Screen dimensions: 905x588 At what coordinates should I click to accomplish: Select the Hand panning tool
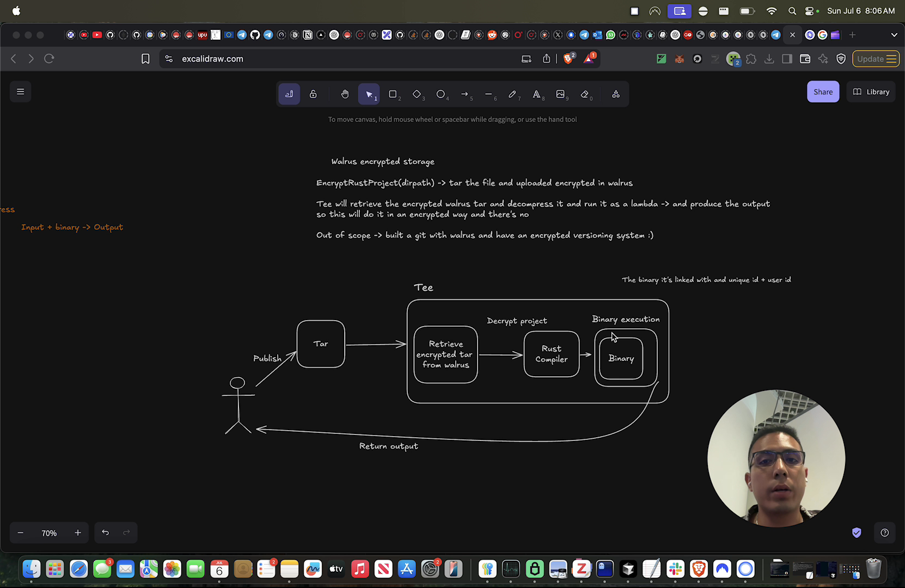click(x=345, y=94)
